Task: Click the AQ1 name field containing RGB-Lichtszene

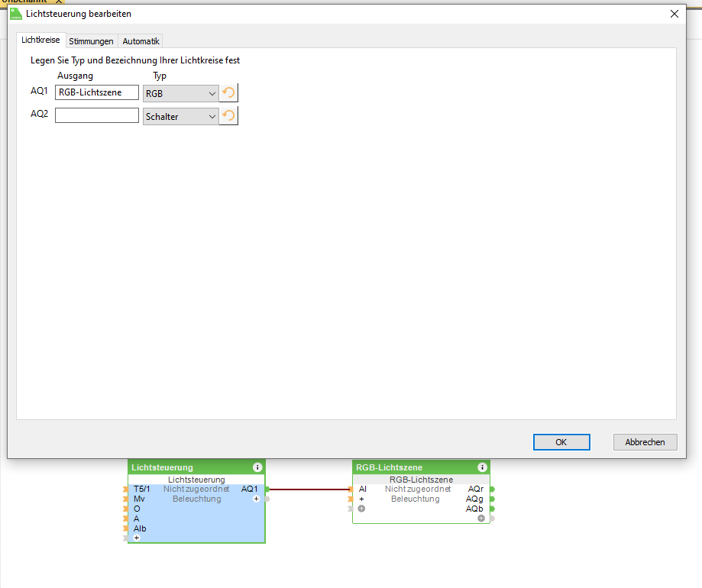Action: [97, 92]
